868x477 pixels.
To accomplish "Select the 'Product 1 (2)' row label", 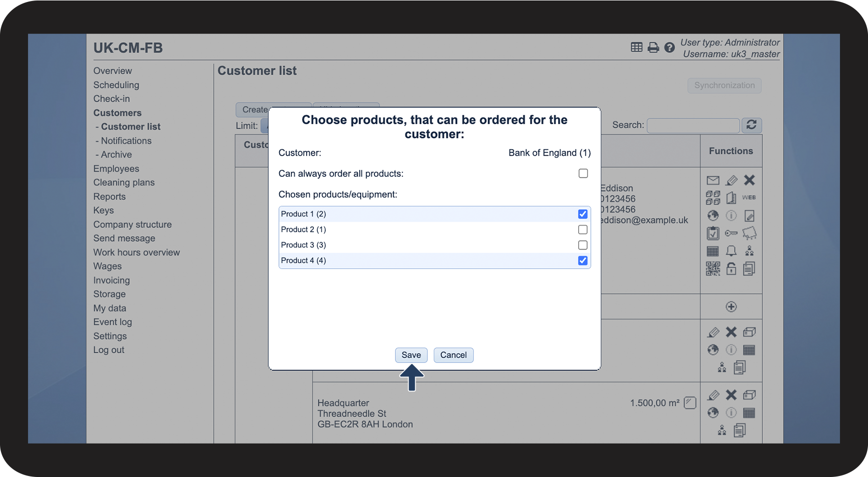I will [x=304, y=214].
